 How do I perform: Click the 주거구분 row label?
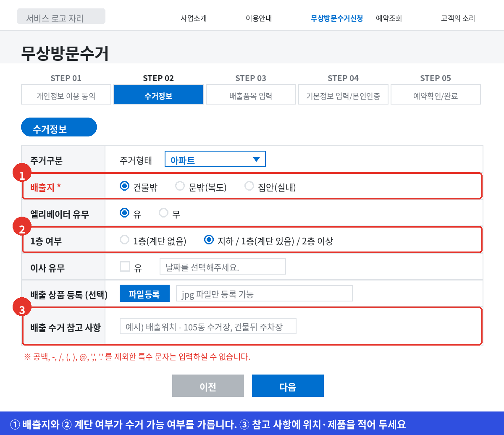(x=46, y=160)
